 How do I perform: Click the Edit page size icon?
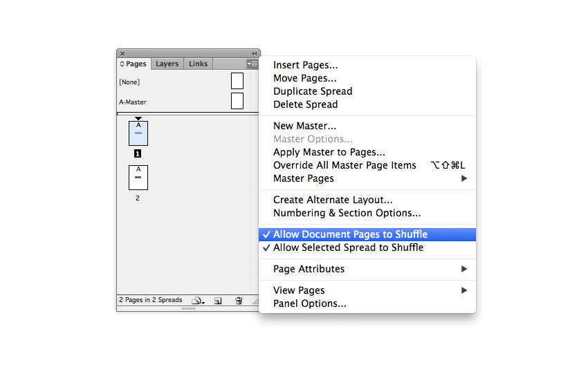[x=199, y=301]
